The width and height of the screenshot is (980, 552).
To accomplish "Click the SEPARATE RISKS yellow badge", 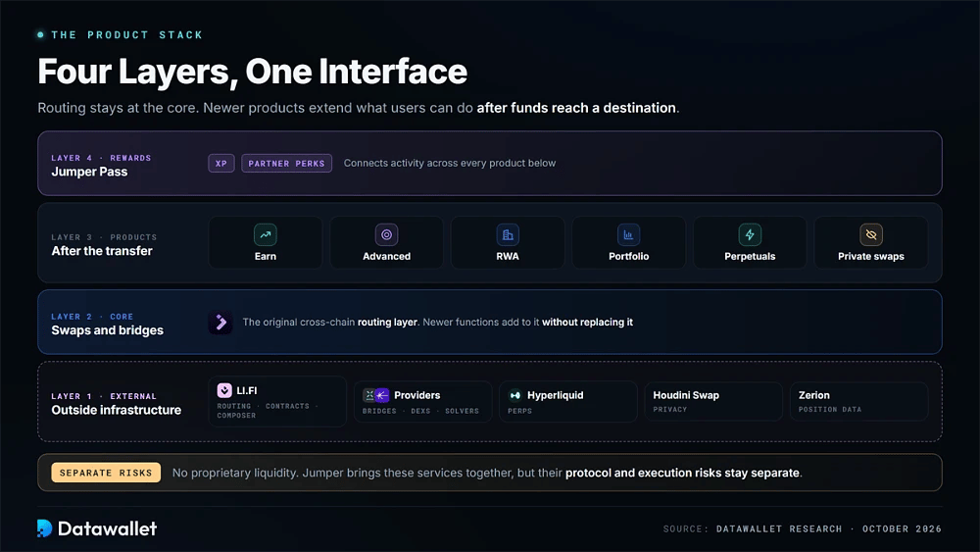I will click(x=106, y=473).
